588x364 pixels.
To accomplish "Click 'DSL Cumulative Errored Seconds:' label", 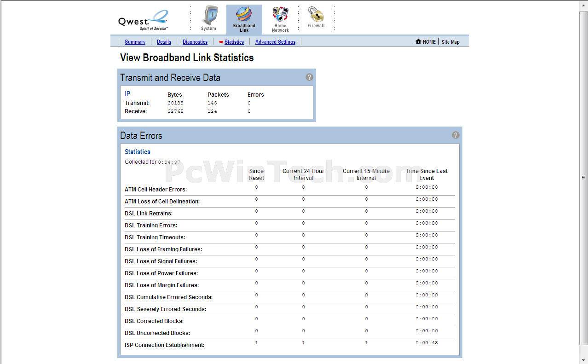I will coord(169,297).
